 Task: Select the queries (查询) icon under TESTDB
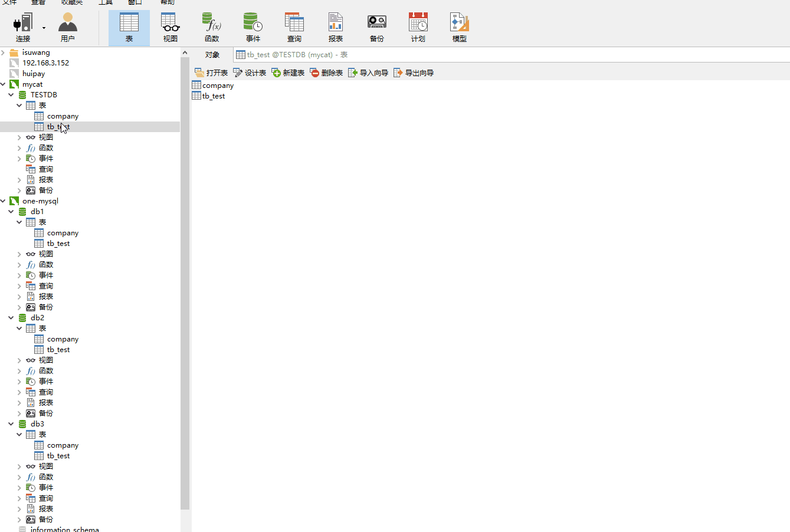click(31, 169)
